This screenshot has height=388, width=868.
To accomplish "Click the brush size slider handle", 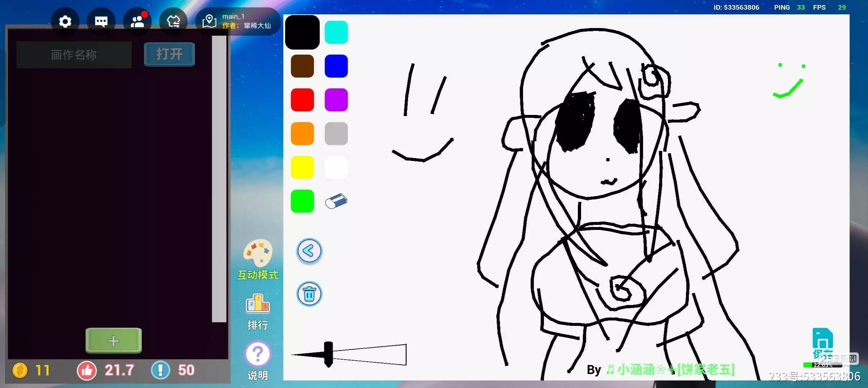I will pyautogui.click(x=328, y=354).
